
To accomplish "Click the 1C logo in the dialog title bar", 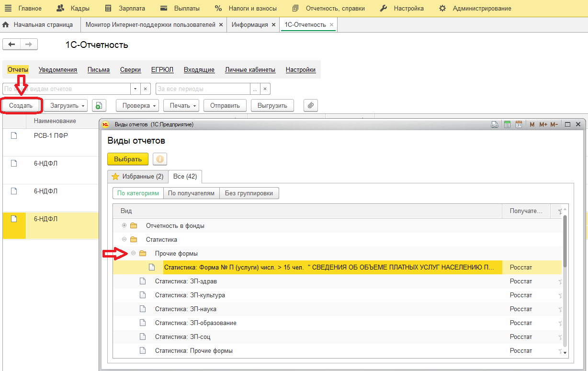I will 105,124.
